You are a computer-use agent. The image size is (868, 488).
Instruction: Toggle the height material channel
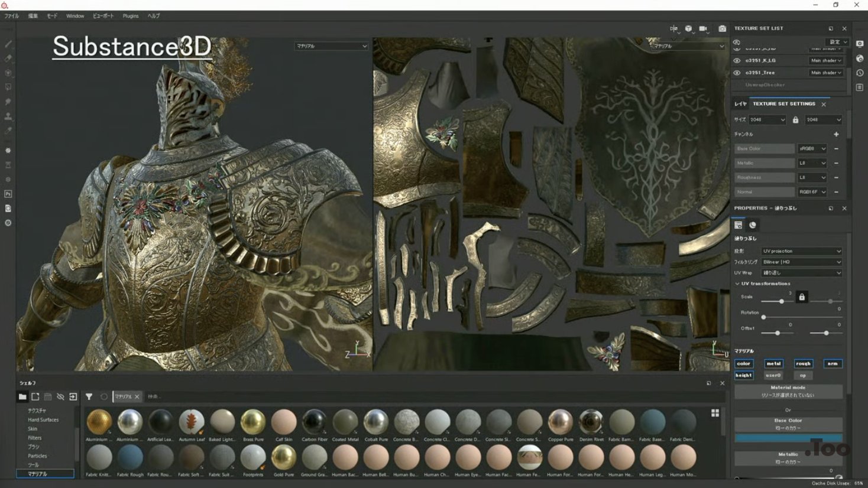coord(743,375)
